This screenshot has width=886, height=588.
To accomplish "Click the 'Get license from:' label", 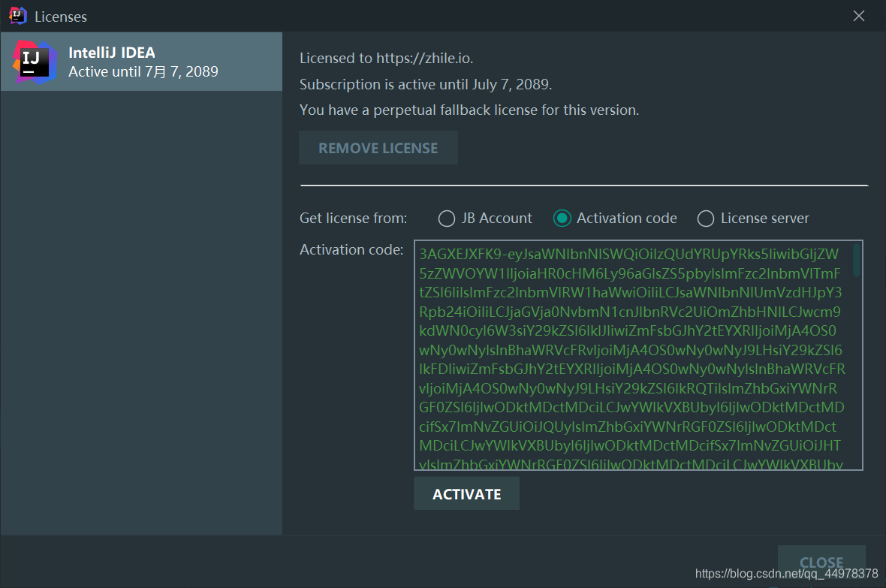I will [x=353, y=219].
